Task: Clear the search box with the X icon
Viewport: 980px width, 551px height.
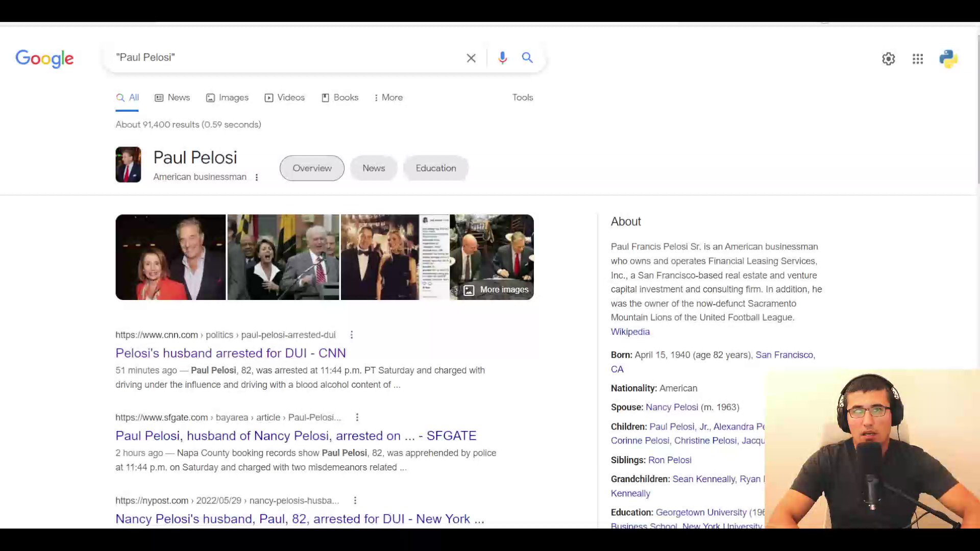Action: tap(471, 58)
